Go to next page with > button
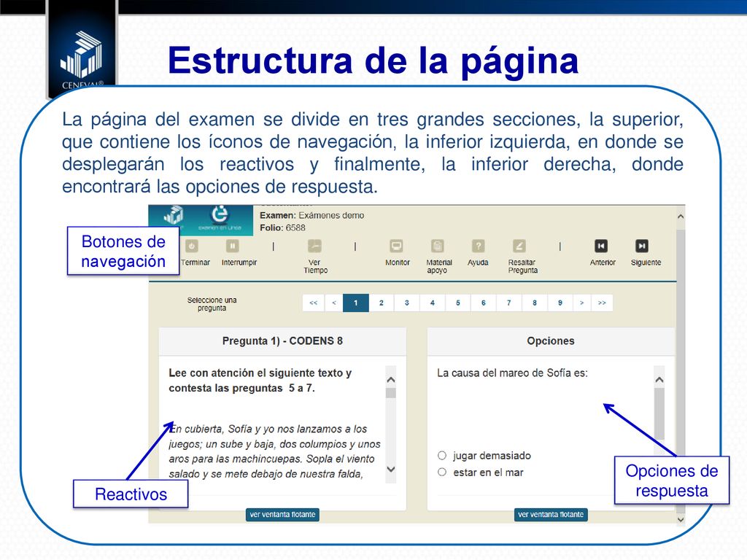This screenshot has width=747, height=560. click(581, 303)
